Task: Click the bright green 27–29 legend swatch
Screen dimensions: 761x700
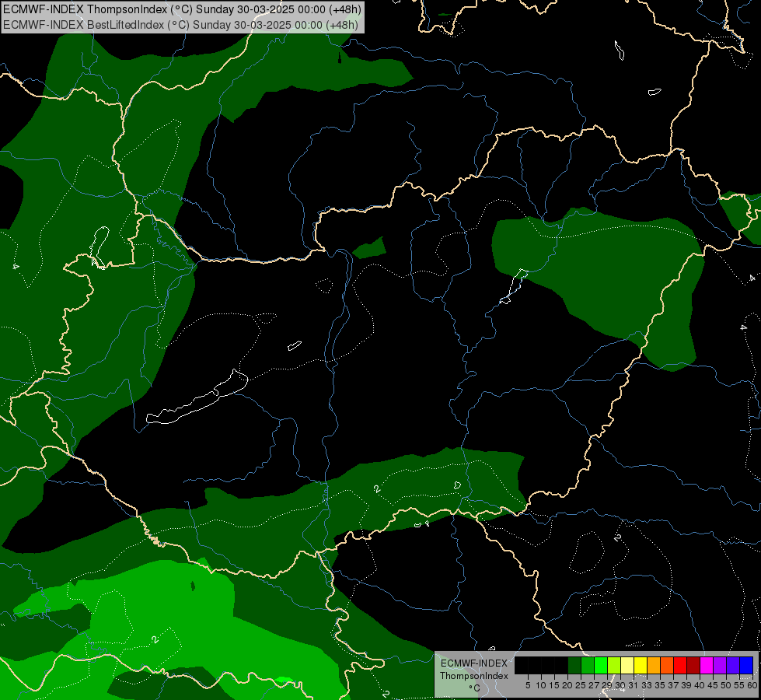Action: coord(601,665)
